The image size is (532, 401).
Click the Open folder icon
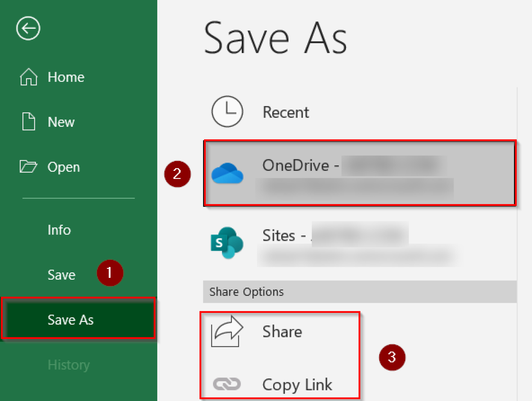point(28,167)
